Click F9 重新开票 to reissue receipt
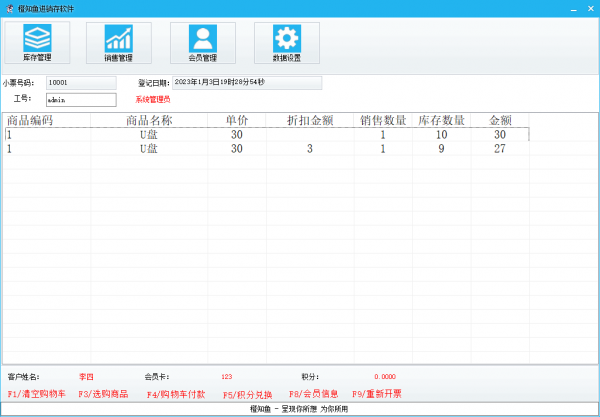This screenshot has width=600, height=417. click(x=377, y=395)
